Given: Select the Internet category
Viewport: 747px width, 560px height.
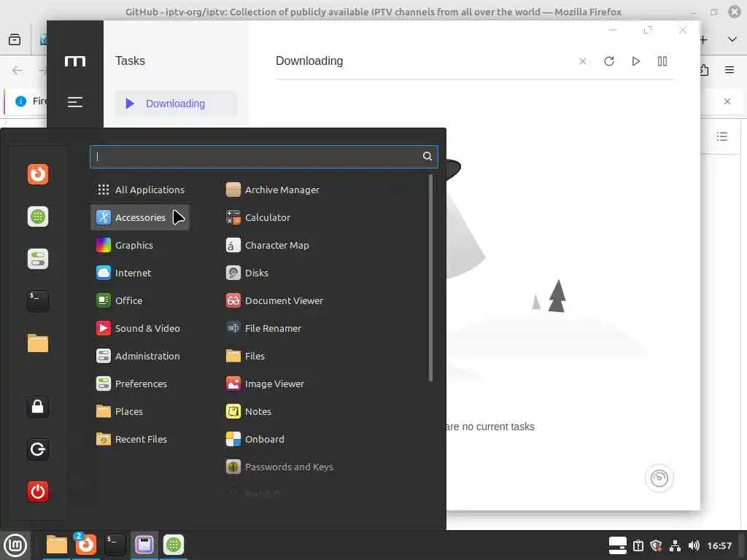Looking at the screenshot, I should tap(140, 273).
